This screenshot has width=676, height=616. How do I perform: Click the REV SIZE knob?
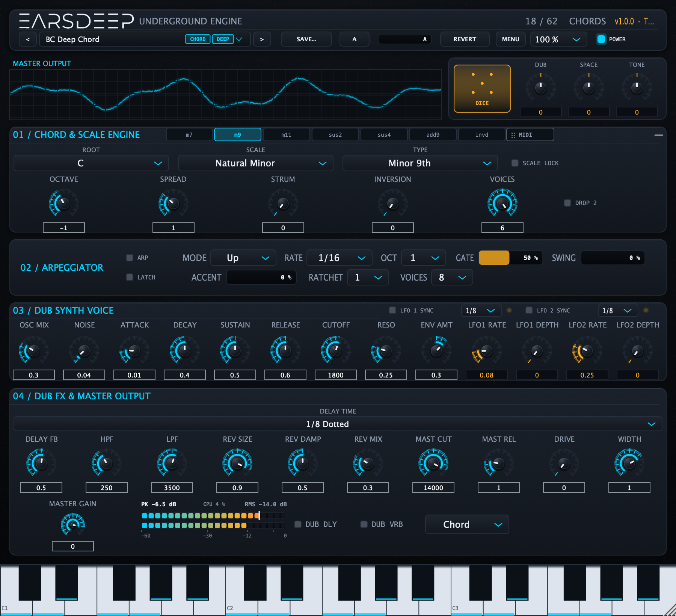(237, 464)
